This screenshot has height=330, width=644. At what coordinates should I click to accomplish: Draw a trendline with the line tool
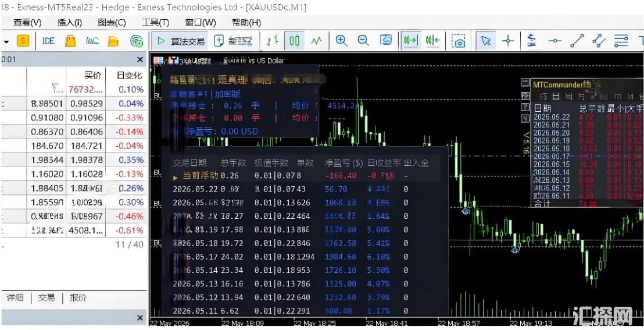[577, 41]
